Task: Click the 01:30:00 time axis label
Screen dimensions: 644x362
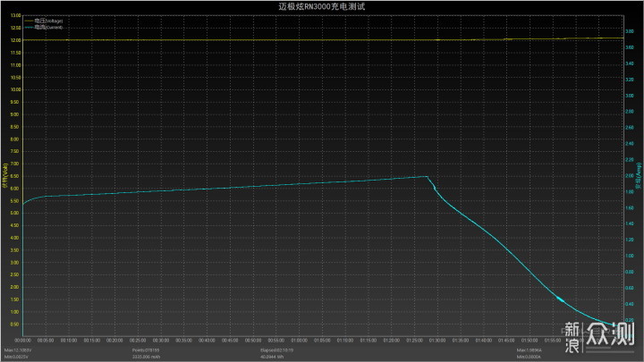Action: click(437, 341)
